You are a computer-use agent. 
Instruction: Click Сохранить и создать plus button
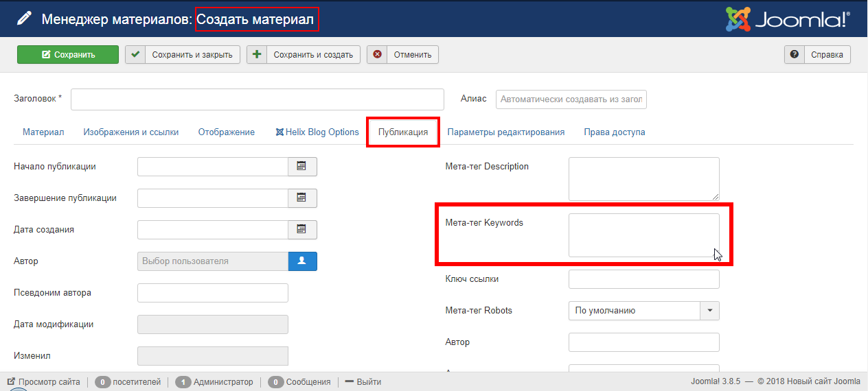coord(257,55)
